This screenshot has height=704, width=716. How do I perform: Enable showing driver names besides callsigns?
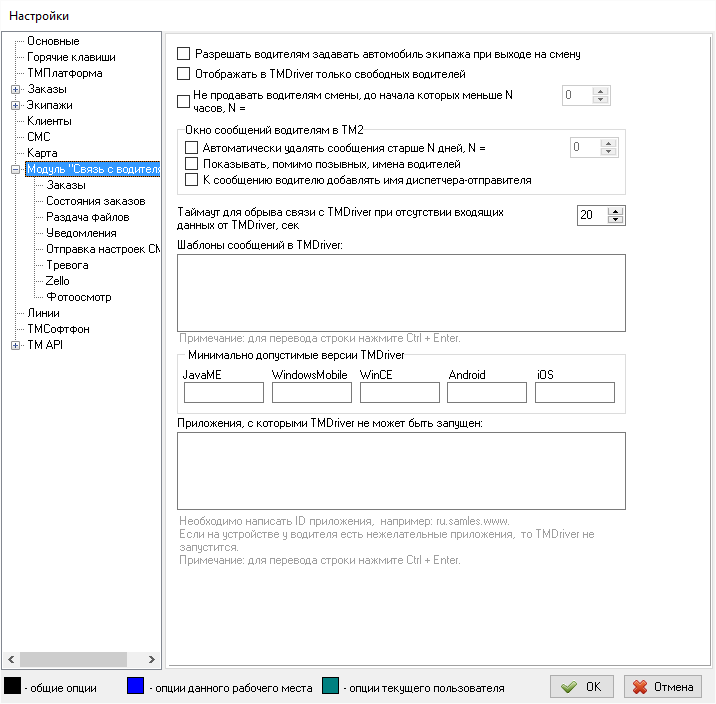(193, 164)
